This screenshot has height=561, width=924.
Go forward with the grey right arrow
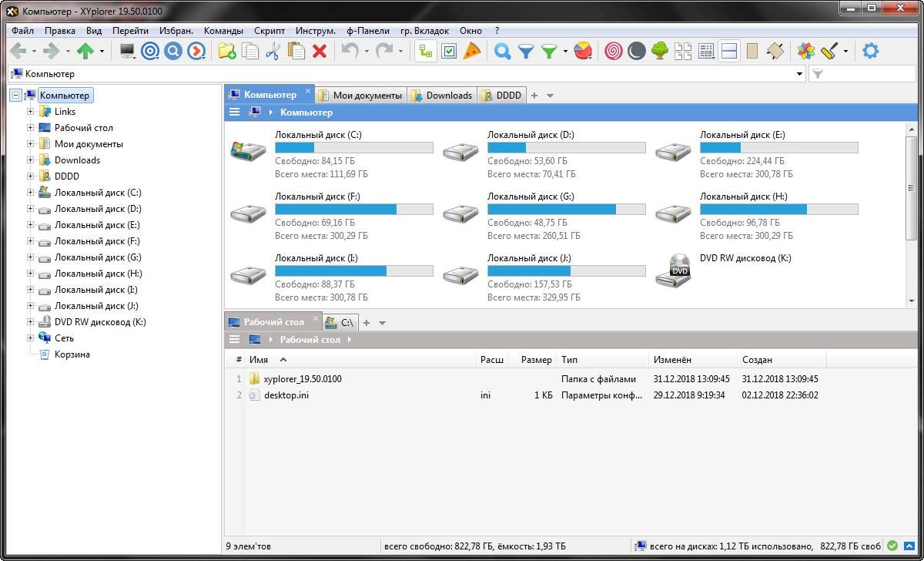(x=52, y=52)
